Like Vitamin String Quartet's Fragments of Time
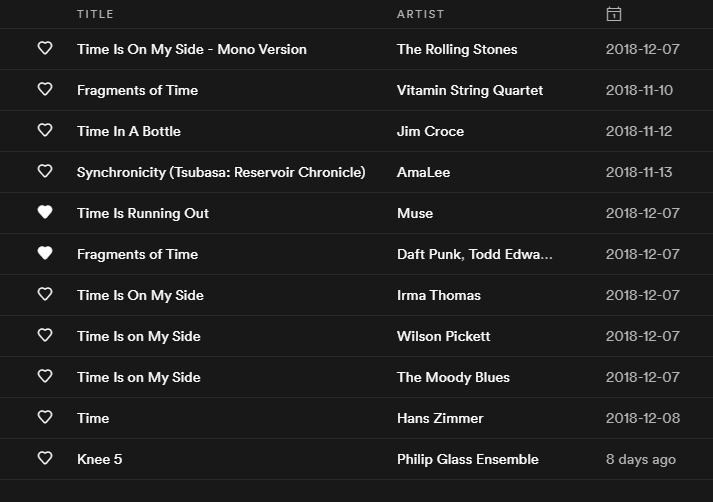Image resolution: width=713 pixels, height=502 pixels. (45, 90)
